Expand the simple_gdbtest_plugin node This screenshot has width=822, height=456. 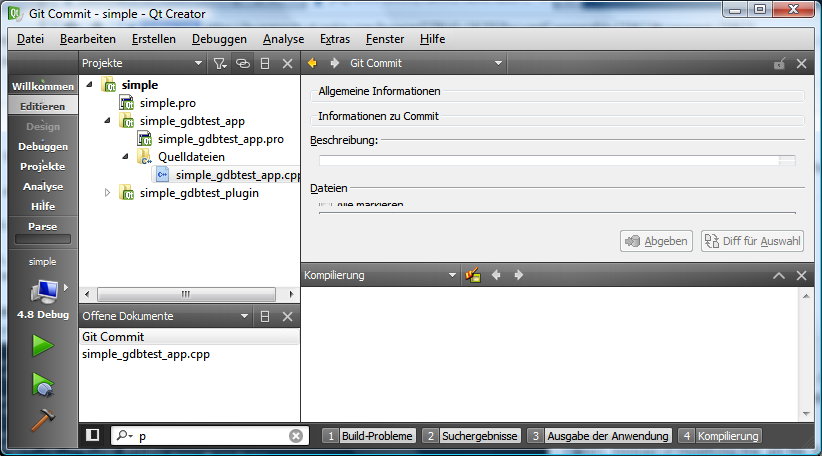click(107, 193)
